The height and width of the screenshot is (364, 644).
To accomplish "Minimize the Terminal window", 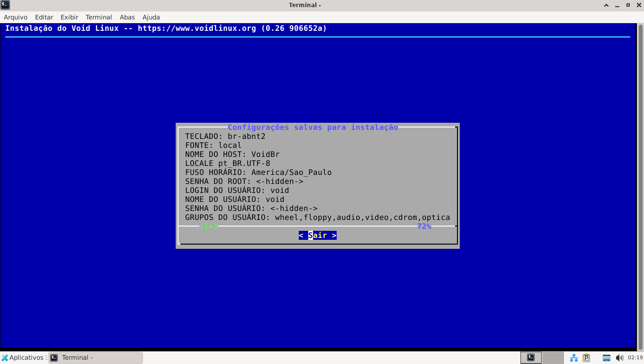I will coord(617,5).
